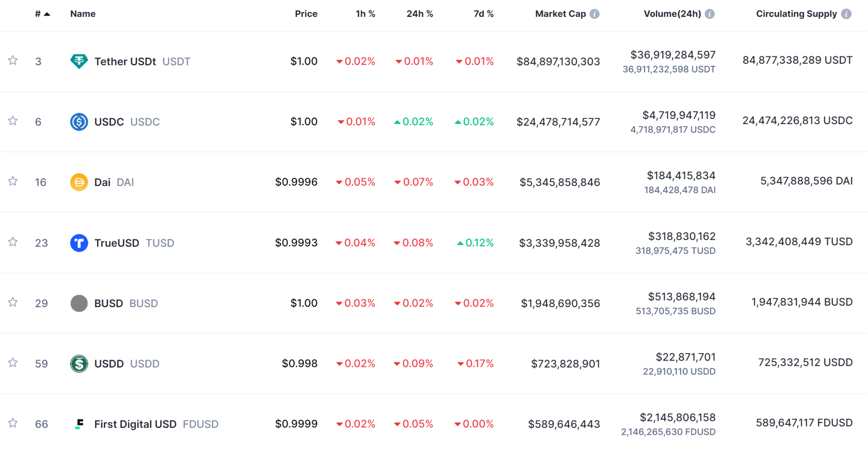The width and height of the screenshot is (868, 453).
Task: Click the TrueUSD coin logo
Action: click(x=79, y=243)
